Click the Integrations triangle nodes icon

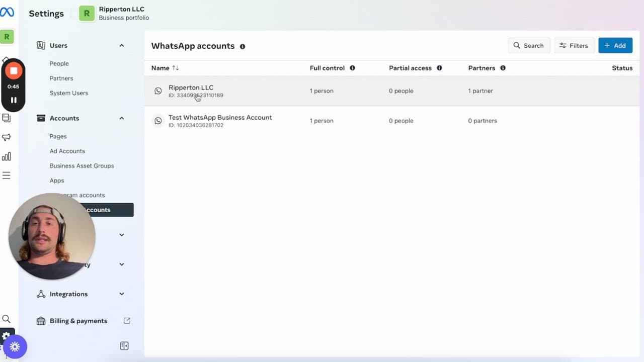pyautogui.click(x=41, y=294)
